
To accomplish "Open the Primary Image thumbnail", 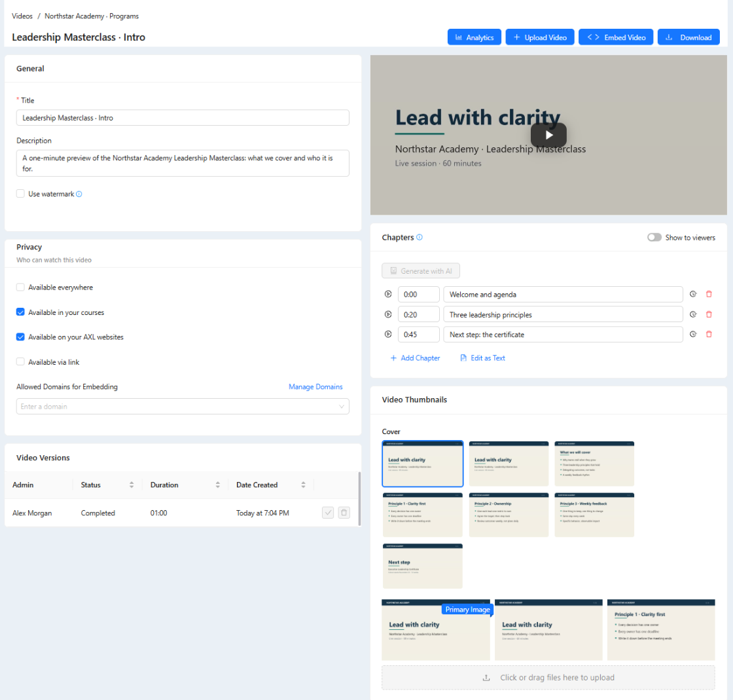I will (x=436, y=630).
